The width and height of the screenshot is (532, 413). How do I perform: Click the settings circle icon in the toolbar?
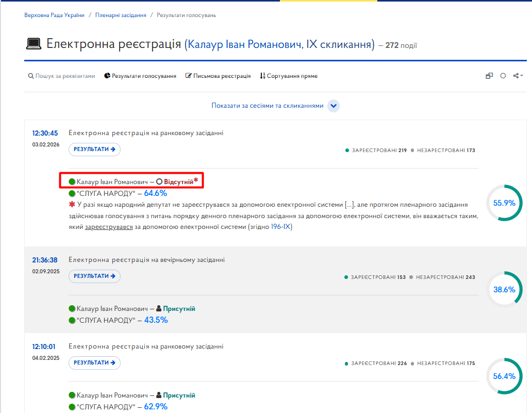(x=503, y=76)
